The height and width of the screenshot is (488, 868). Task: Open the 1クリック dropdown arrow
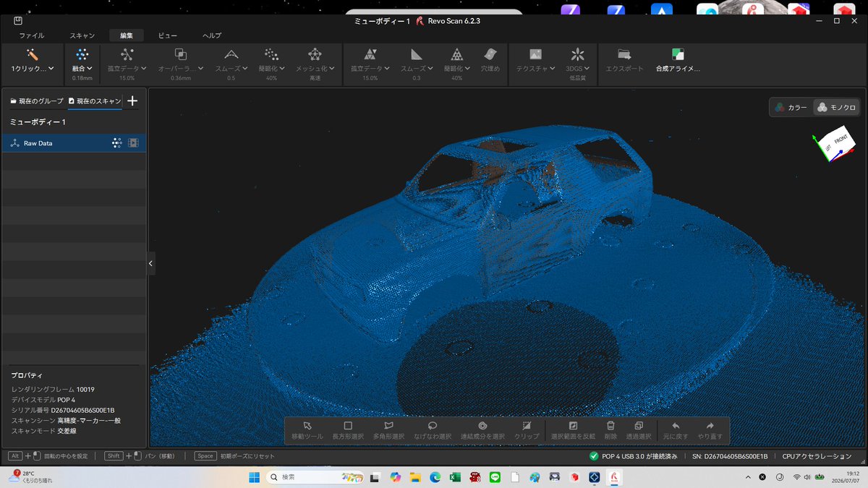[52, 69]
